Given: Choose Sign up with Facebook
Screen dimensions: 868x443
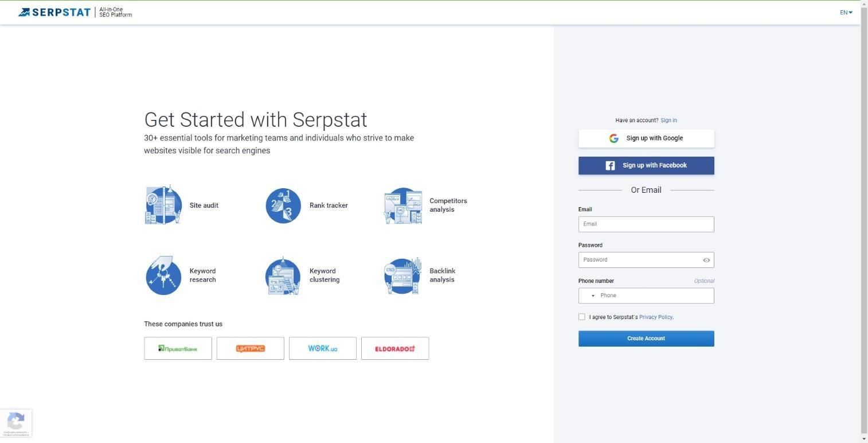Looking at the screenshot, I should click(x=646, y=165).
